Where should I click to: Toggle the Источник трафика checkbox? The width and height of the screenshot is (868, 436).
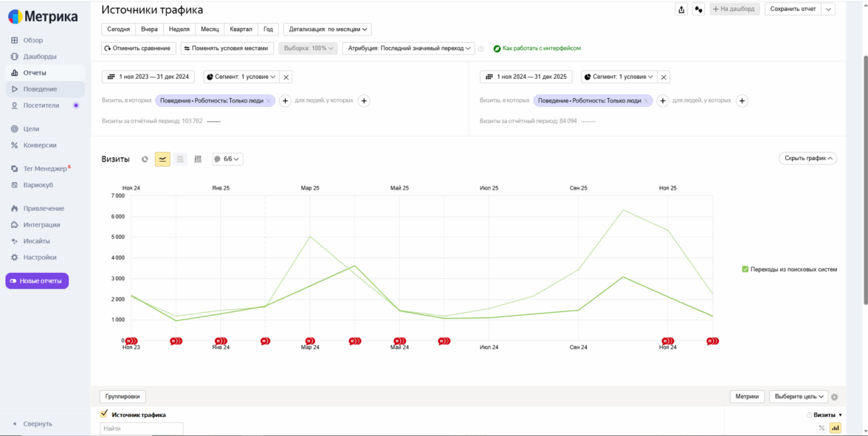coord(104,414)
